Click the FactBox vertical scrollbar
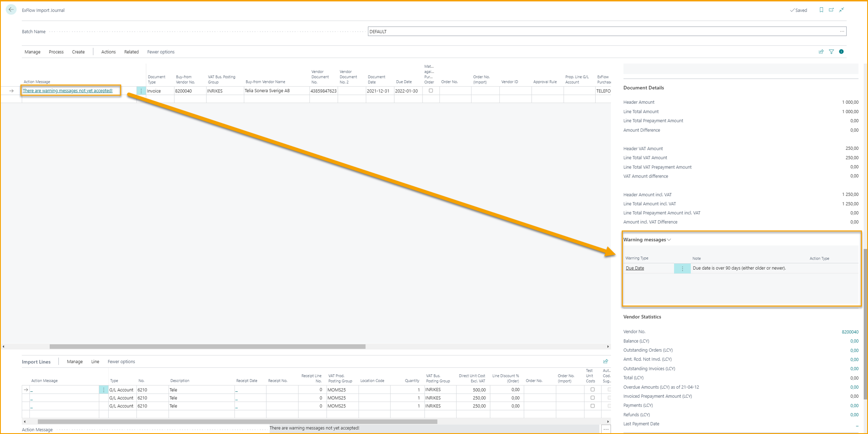868x434 pixels. coord(865,324)
